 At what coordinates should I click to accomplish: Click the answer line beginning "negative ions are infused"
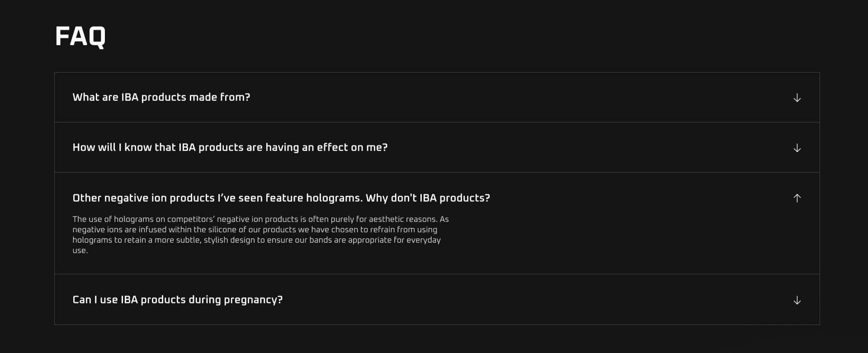(x=255, y=230)
